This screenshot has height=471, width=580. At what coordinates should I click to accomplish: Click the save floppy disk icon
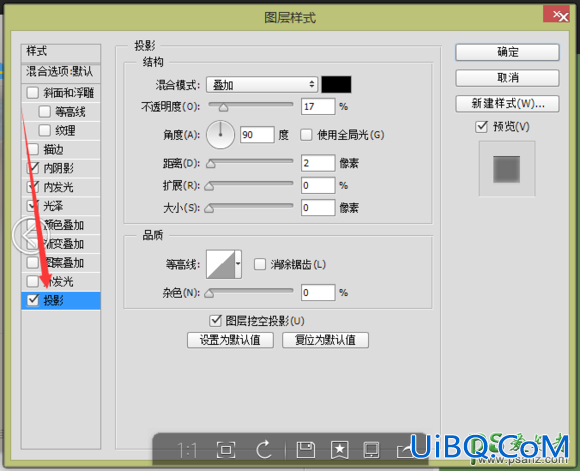tap(306, 450)
